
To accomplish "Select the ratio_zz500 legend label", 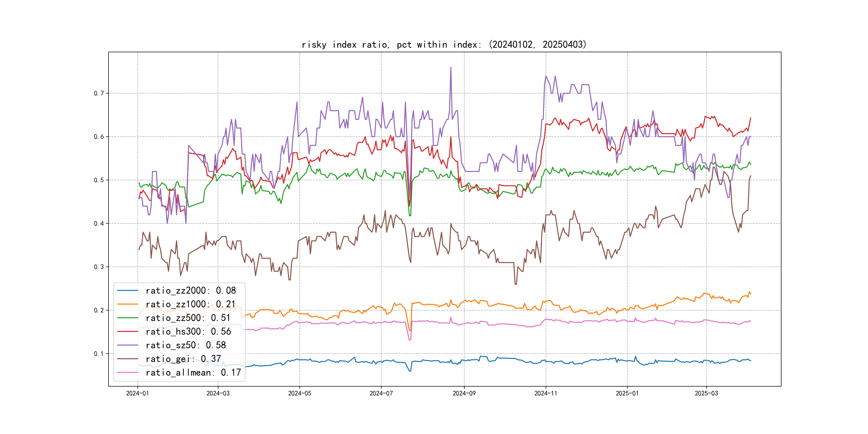I will click(188, 318).
